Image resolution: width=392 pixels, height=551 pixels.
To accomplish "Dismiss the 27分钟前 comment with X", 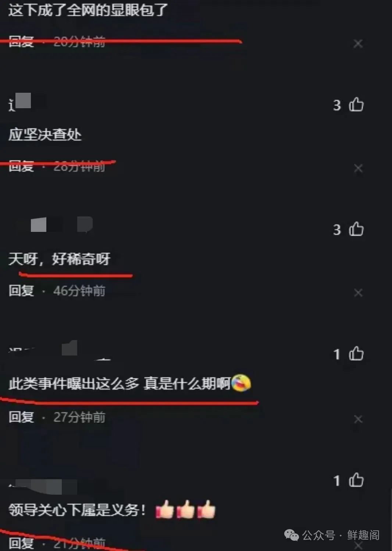I will tap(358, 419).
